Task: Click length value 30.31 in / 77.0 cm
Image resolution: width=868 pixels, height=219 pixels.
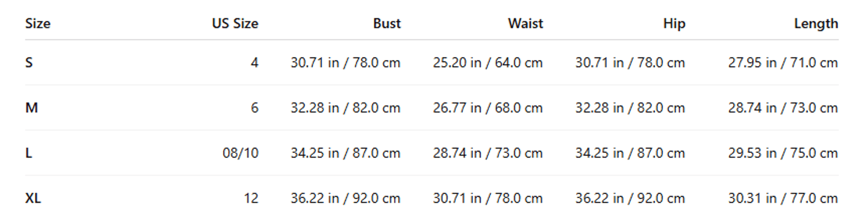Action: pyautogui.click(x=783, y=198)
